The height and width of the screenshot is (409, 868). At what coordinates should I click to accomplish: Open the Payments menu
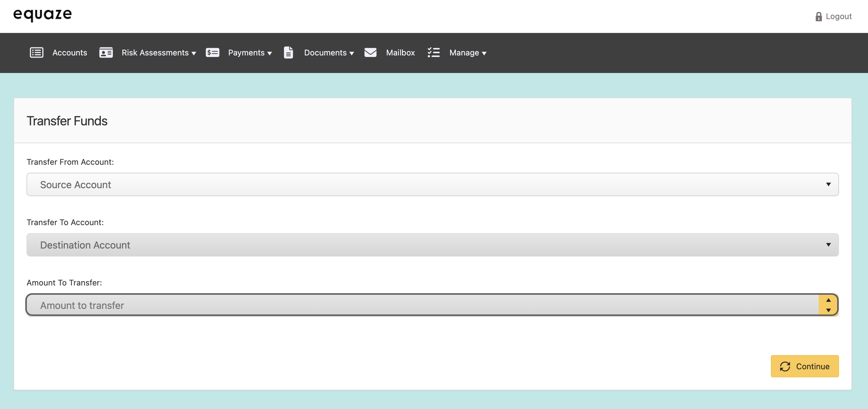[250, 53]
